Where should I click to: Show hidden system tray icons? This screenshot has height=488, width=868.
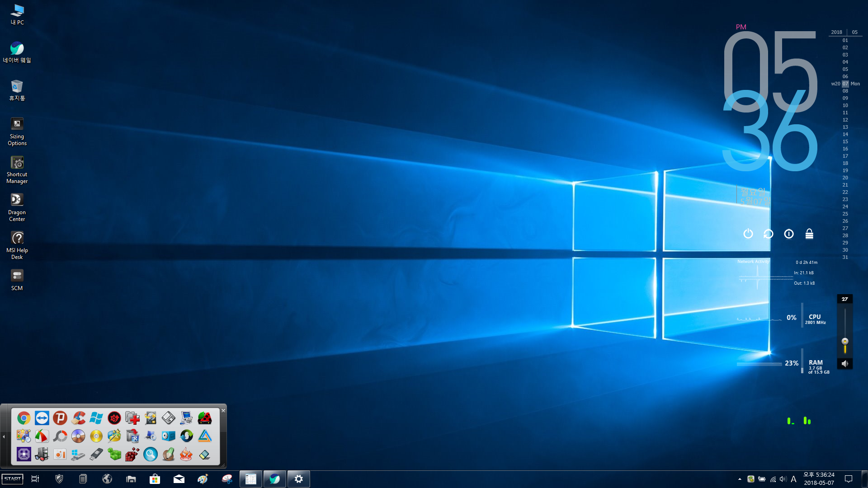point(740,479)
